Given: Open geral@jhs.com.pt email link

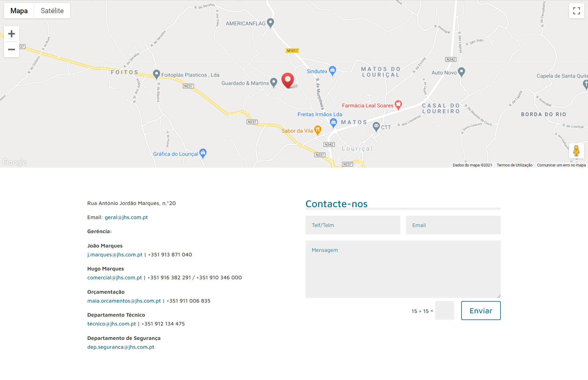Looking at the screenshot, I should click(126, 217).
